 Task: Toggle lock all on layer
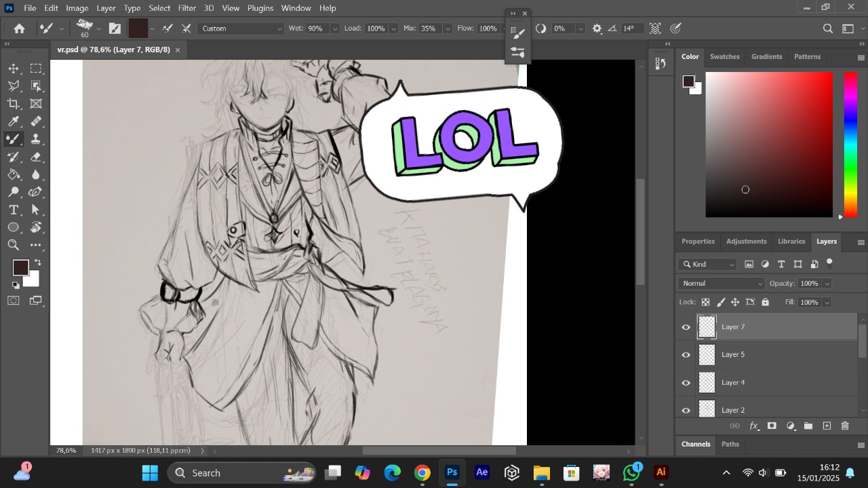[x=766, y=302]
